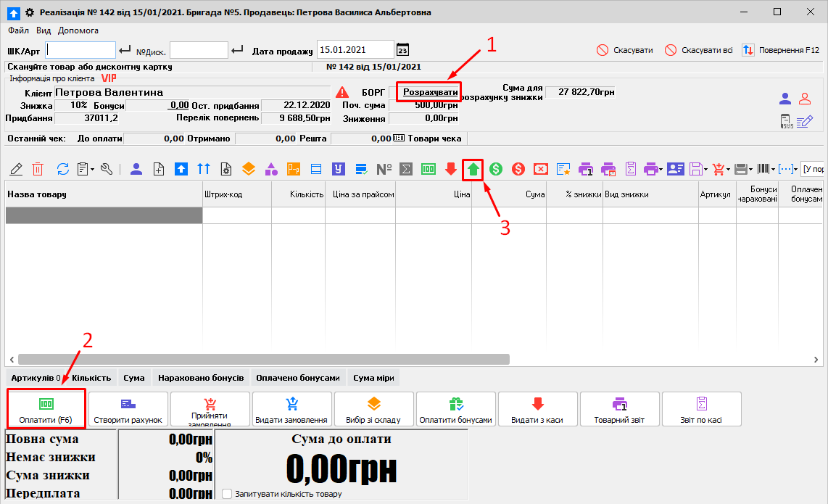Open the calendar date picker for sale date
828x504 pixels.
(403, 50)
